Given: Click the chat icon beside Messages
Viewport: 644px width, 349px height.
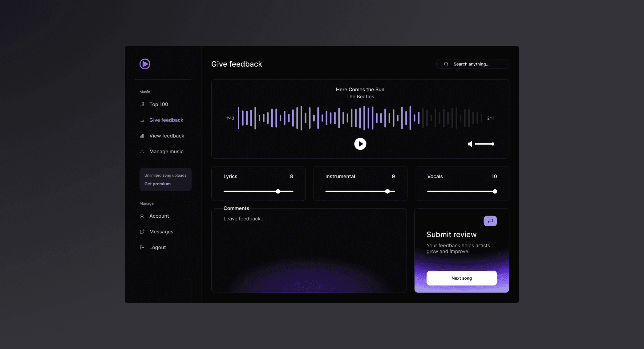Looking at the screenshot, I should [x=142, y=232].
